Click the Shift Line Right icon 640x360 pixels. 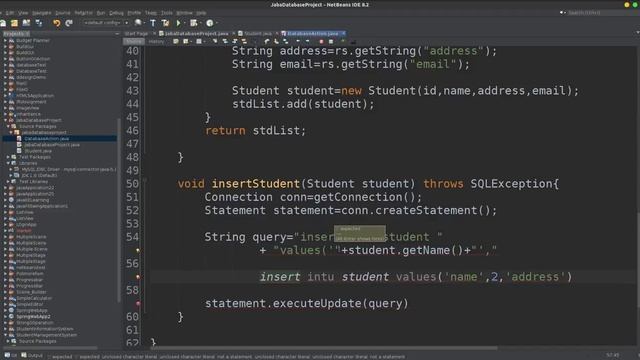tap(307, 41)
